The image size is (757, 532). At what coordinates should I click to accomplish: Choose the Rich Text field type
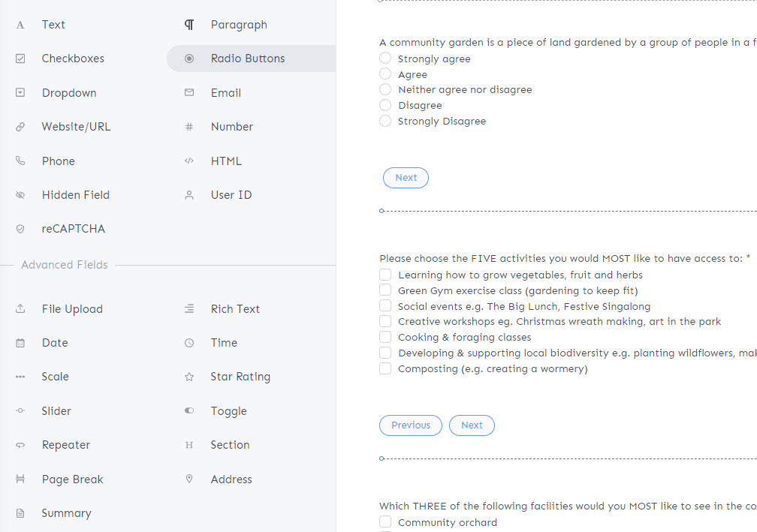[x=235, y=309]
